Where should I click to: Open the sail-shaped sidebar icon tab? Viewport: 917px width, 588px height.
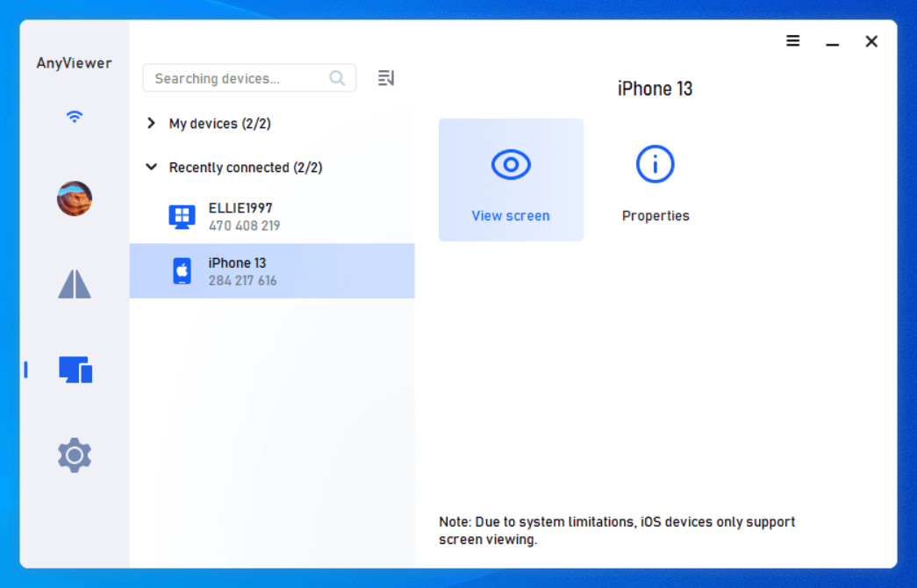click(75, 283)
